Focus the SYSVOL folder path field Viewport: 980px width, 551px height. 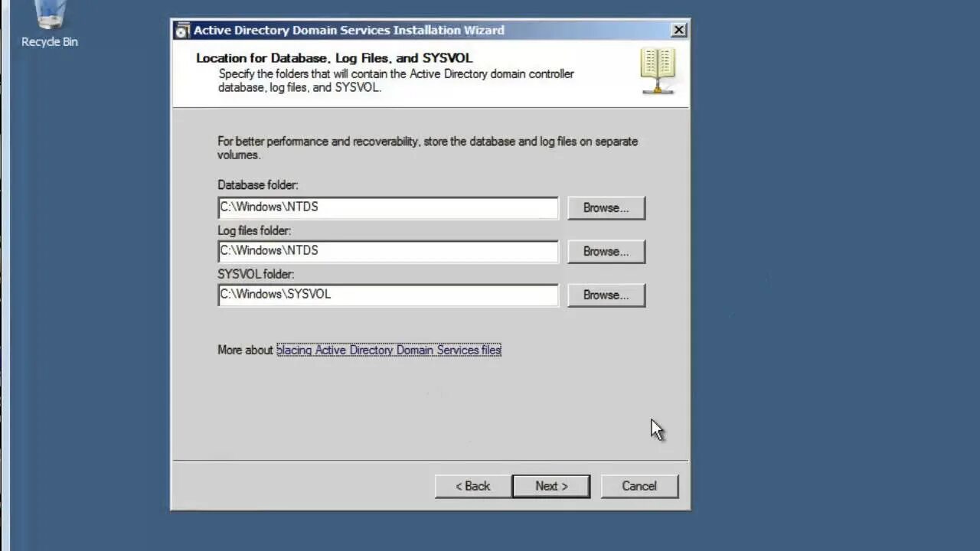[x=388, y=295]
